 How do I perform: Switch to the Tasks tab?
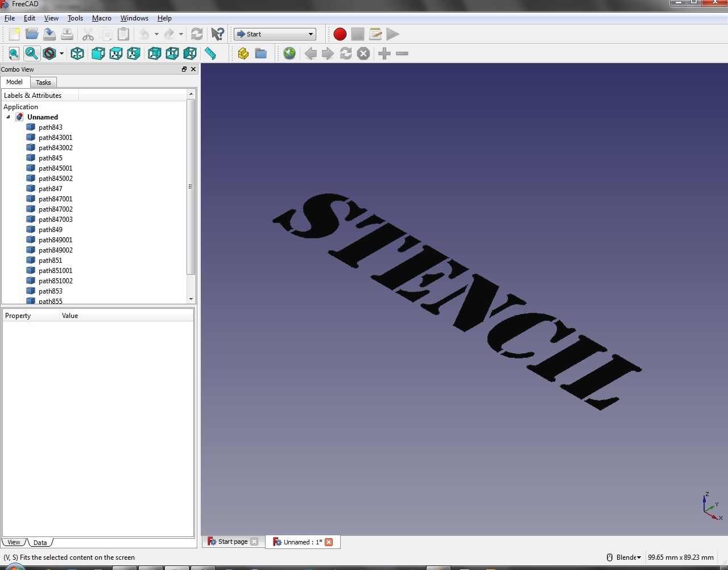[43, 82]
